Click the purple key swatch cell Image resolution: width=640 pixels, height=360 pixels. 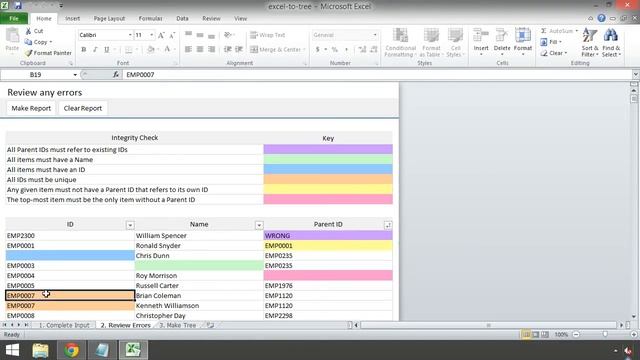[x=328, y=149]
